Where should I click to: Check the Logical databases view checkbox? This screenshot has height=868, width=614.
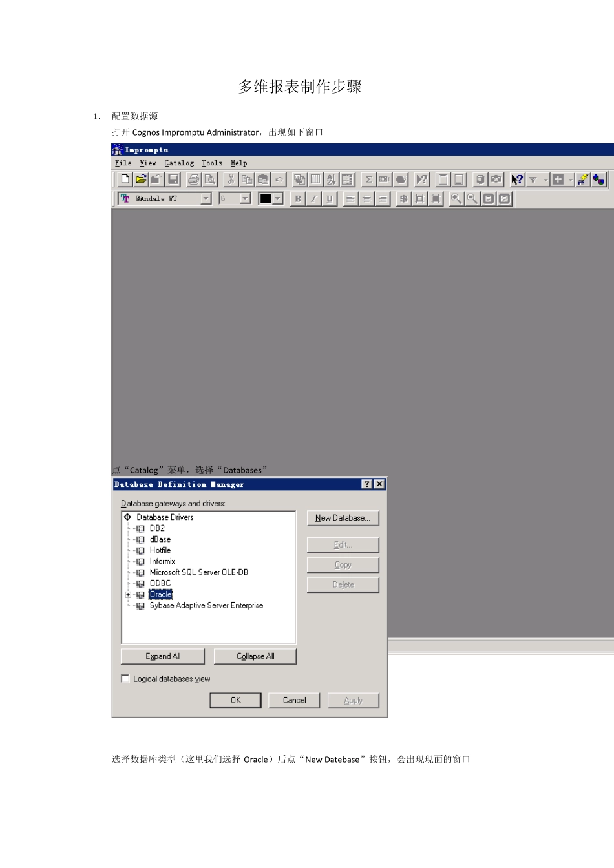coord(125,679)
